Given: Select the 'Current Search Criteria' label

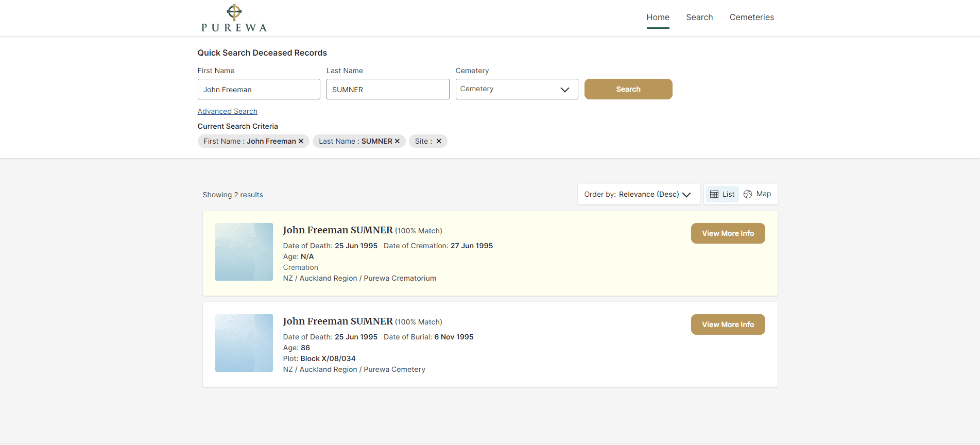Looking at the screenshot, I should click(238, 126).
